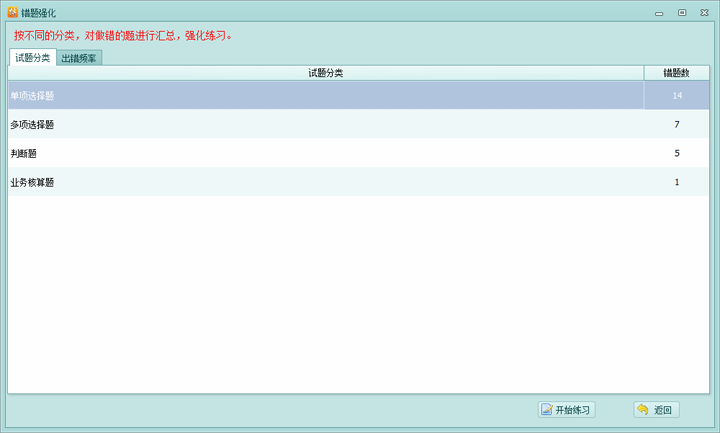Maximize the 错题强化 window
720x433 pixels.
click(x=682, y=12)
